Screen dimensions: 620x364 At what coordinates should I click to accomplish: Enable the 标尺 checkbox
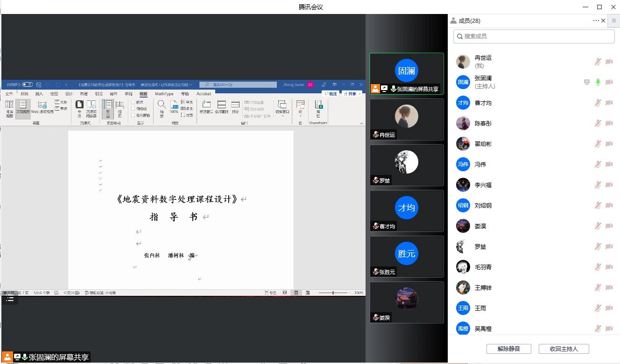133,102
